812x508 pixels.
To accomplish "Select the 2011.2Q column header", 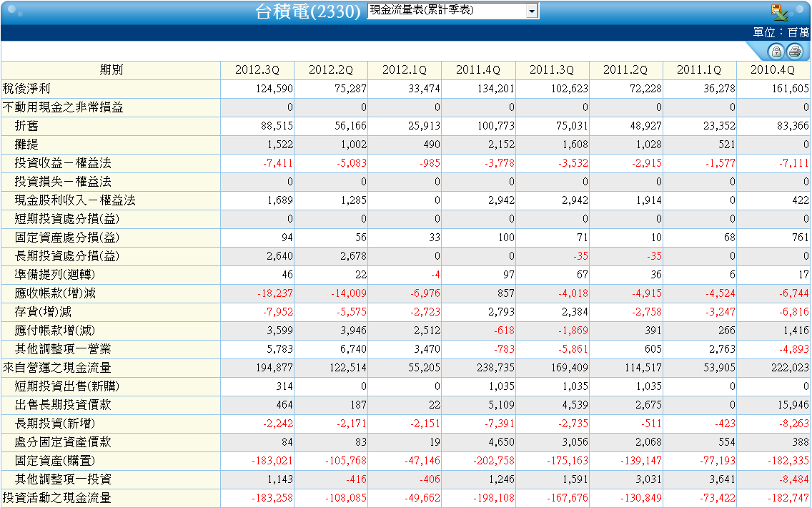I will coord(625,70).
